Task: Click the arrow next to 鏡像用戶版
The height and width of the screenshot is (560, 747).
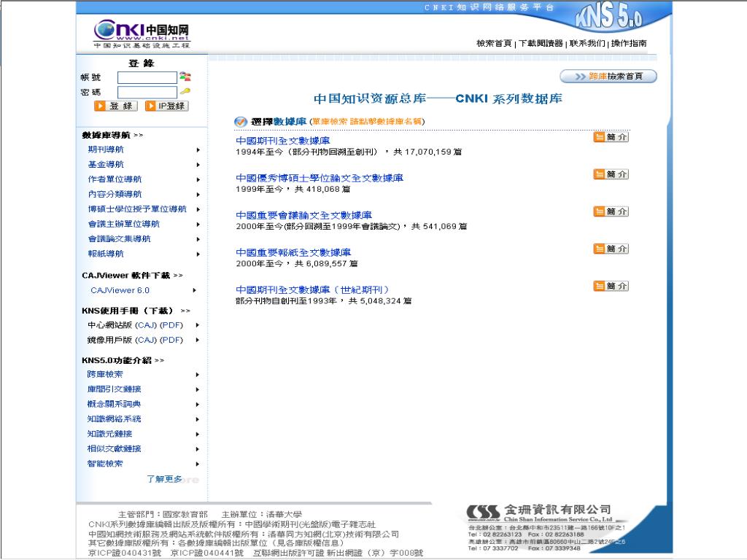Action: 197,340
